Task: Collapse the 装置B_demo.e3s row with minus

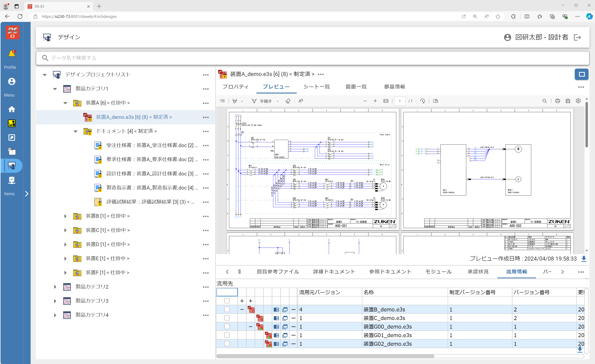Action: click(x=242, y=310)
